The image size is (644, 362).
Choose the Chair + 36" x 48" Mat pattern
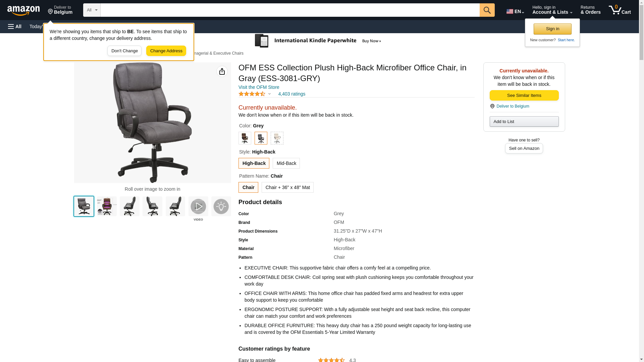click(287, 187)
